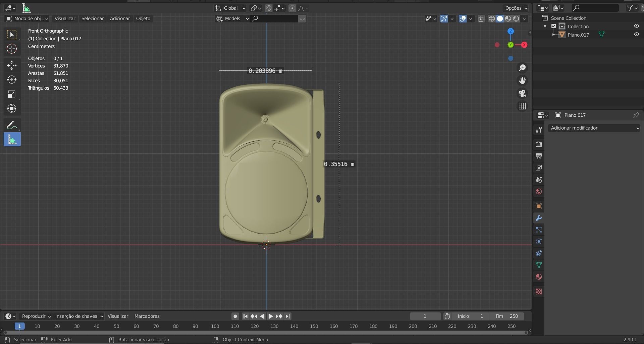Image resolution: width=644 pixels, height=344 pixels.
Task: Open the Reproduzir playback dropdown
Action: (36, 316)
